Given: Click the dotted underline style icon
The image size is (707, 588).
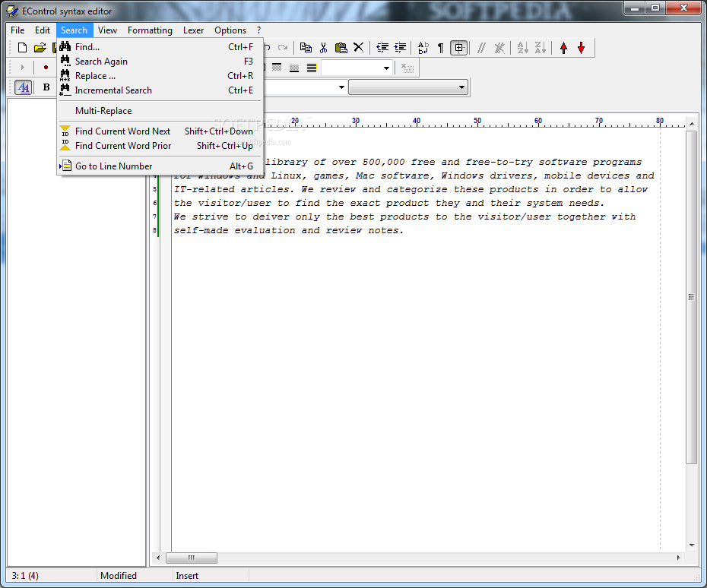Looking at the screenshot, I should coord(294,68).
